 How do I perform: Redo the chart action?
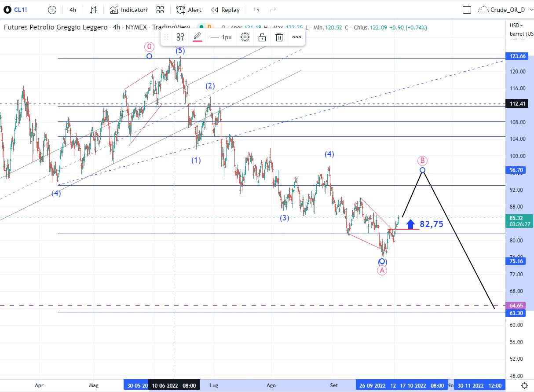[273, 10]
